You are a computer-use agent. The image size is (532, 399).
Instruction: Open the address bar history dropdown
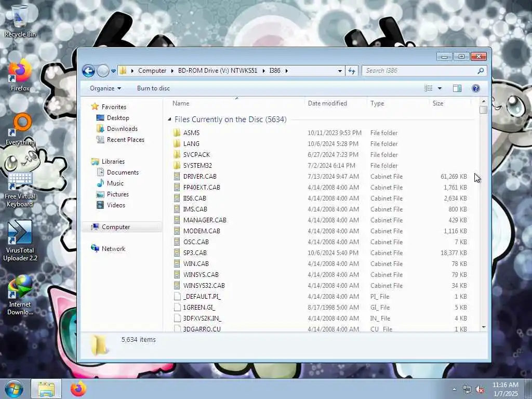pos(340,71)
